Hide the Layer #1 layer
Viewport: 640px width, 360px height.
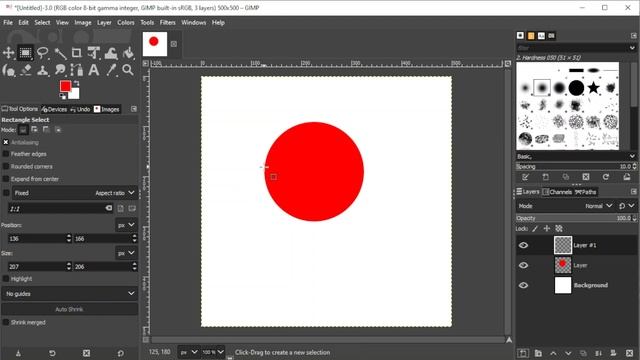(x=523, y=245)
